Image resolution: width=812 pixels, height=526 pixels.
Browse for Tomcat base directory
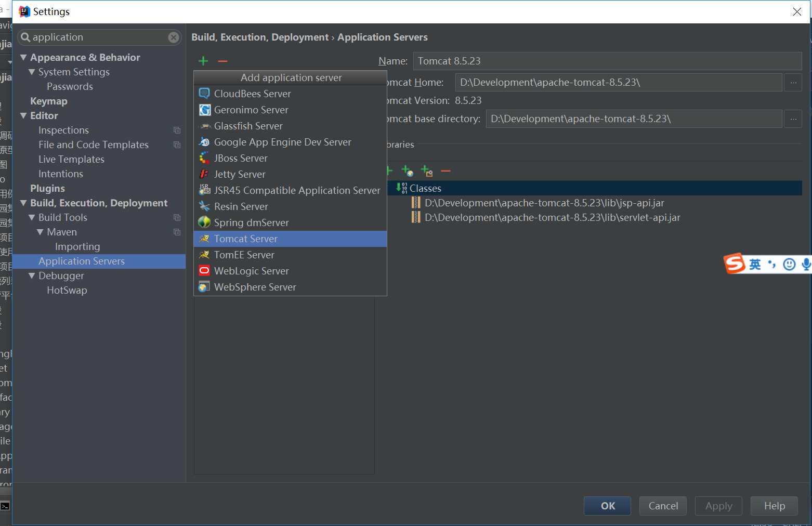pos(793,119)
